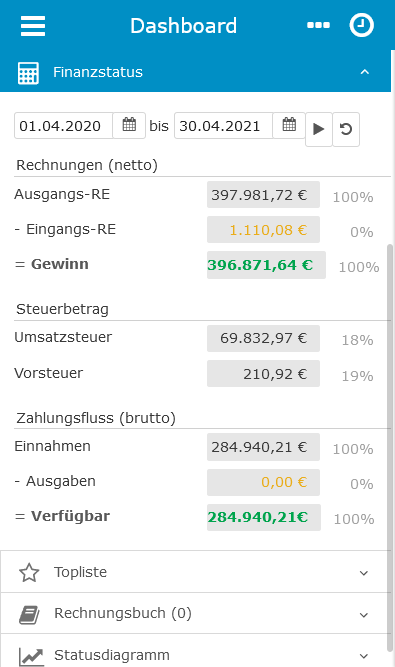Open the hamburger navigation menu
The height and width of the screenshot is (667, 395).
[x=33, y=26]
